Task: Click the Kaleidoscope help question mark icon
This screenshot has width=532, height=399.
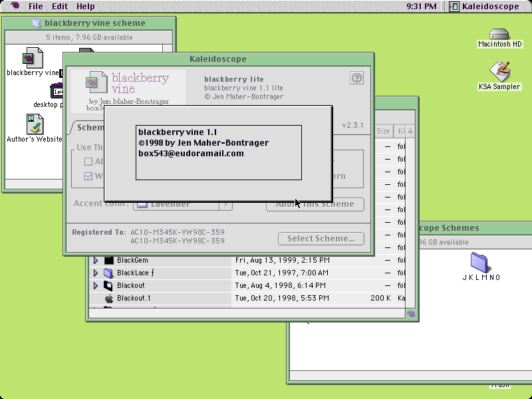Action: click(356, 78)
